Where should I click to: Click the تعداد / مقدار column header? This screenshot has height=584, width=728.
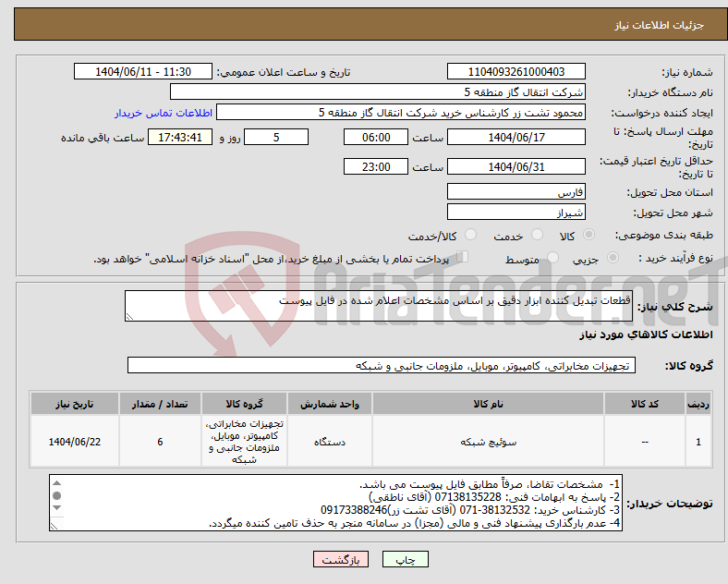(x=160, y=404)
